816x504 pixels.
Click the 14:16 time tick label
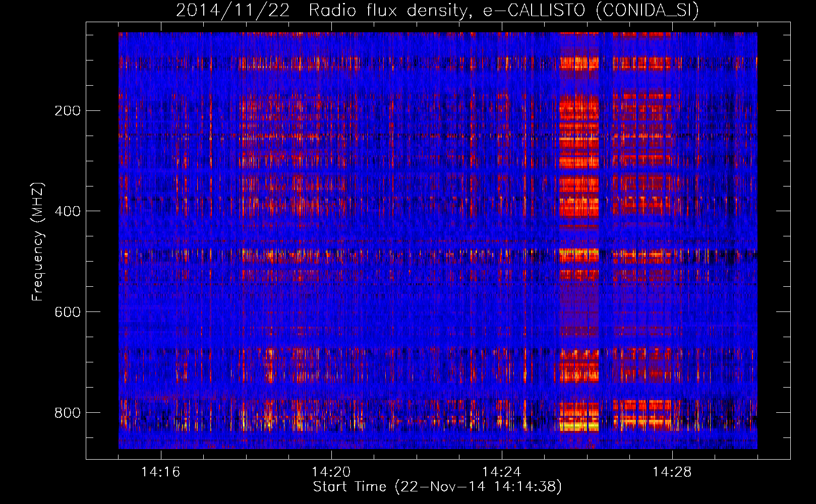tap(161, 472)
